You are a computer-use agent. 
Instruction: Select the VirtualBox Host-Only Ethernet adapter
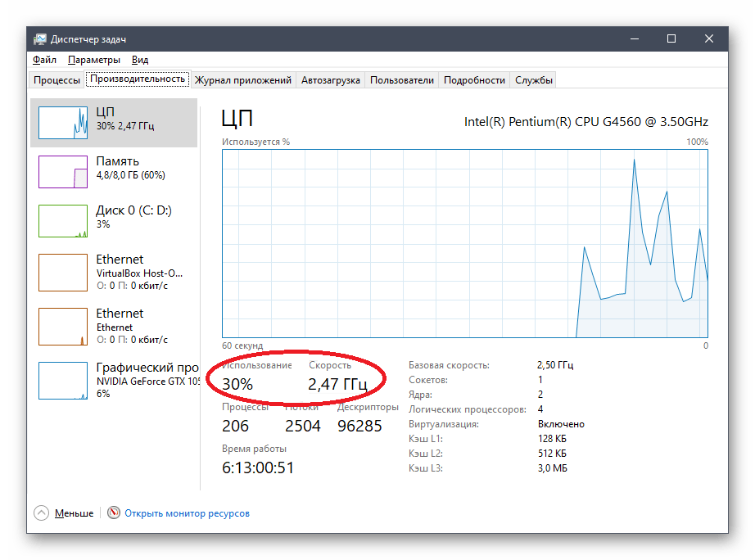pos(114,272)
